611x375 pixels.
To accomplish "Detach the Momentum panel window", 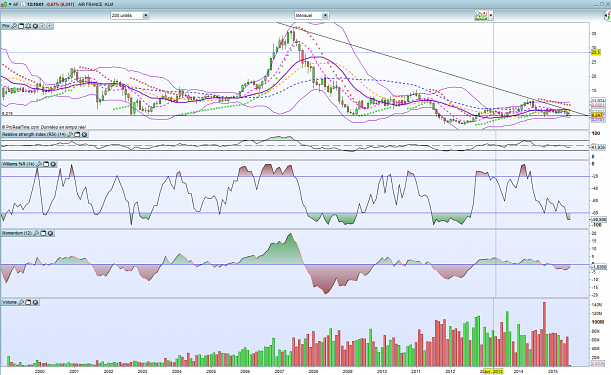I will [43, 233].
